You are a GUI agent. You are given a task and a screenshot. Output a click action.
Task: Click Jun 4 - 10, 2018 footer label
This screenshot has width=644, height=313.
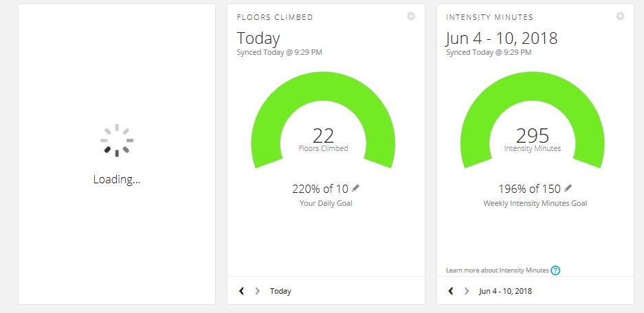tap(505, 291)
